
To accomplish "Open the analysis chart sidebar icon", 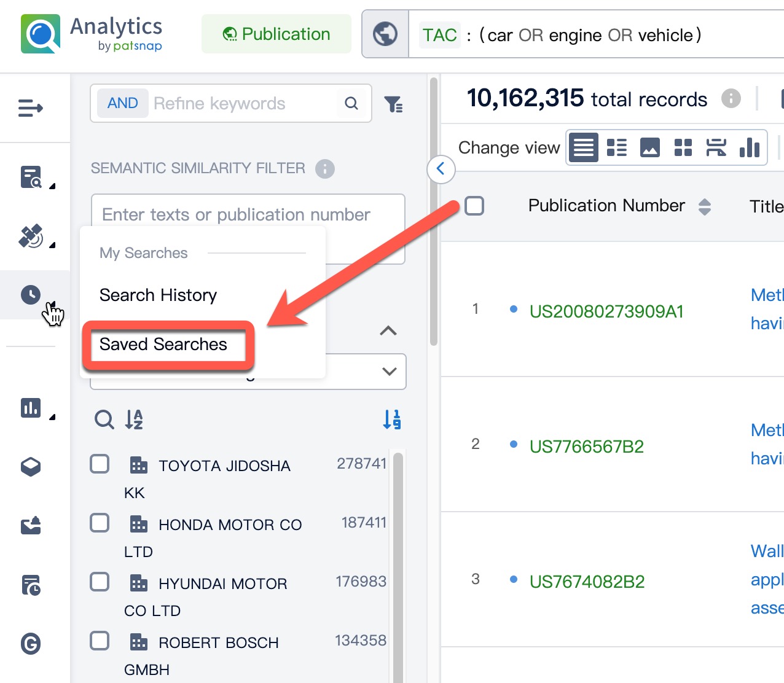I will coord(31,408).
